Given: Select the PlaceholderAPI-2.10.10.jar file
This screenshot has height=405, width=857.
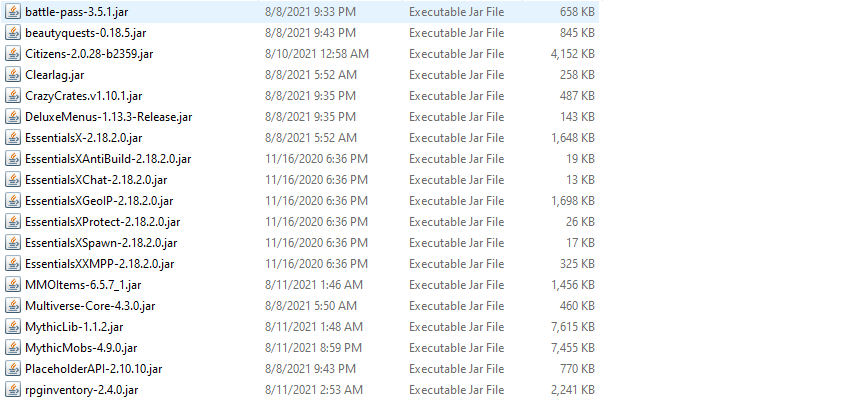Looking at the screenshot, I should click(93, 369).
